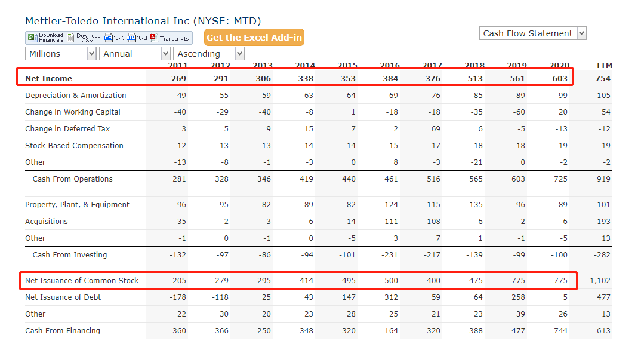
Task: Click the Property, Plant, & Equipment label
Action: pyautogui.click(x=77, y=205)
